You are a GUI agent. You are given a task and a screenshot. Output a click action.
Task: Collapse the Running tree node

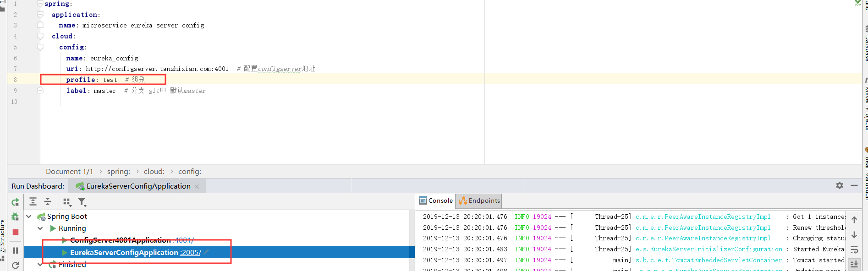pyautogui.click(x=40, y=228)
